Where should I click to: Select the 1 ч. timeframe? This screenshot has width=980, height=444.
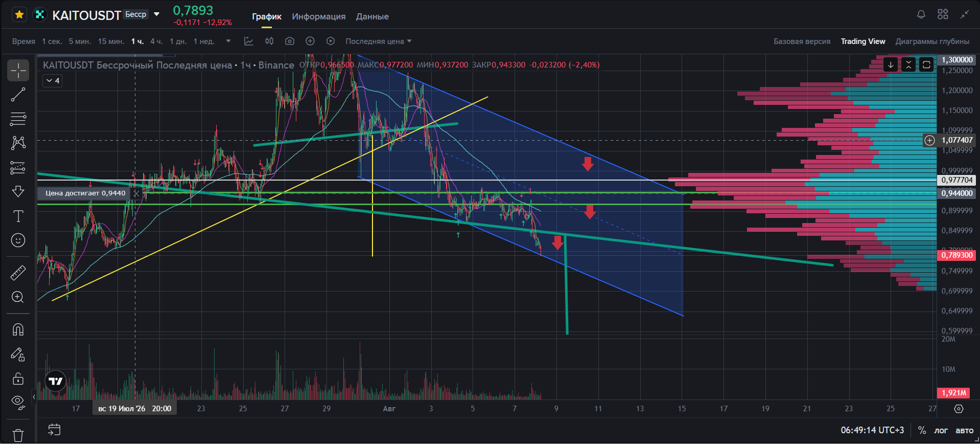coord(137,41)
